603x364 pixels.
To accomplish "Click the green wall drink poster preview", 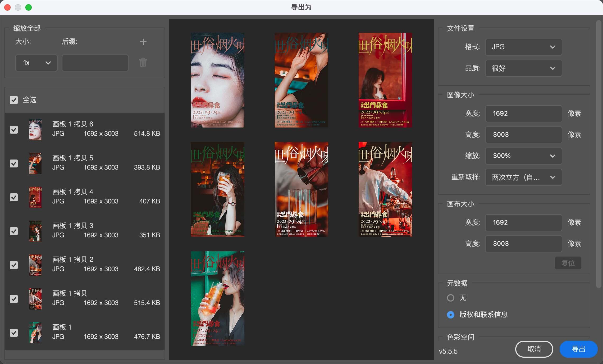I will 217,298.
